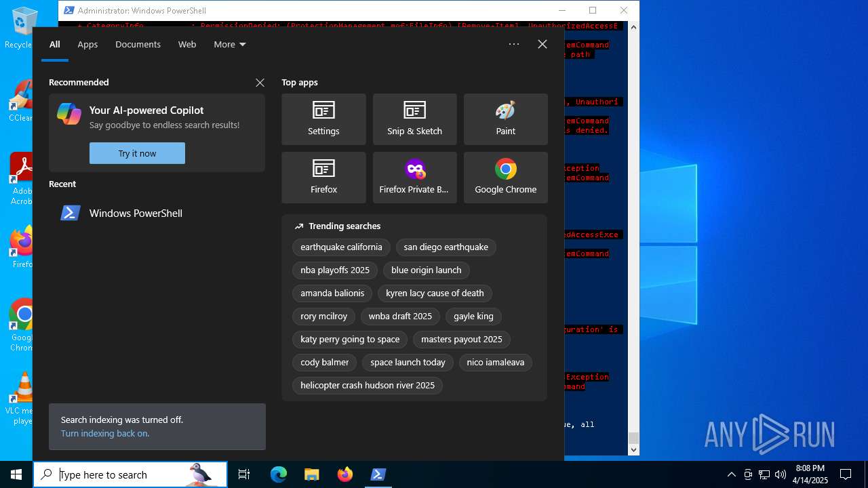Click PowerShell window scrollbar up arrow
The width and height of the screenshot is (868, 488).
click(633, 27)
